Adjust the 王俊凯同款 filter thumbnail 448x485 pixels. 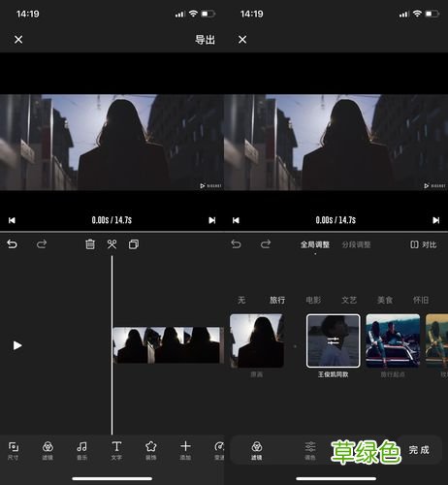(334, 340)
